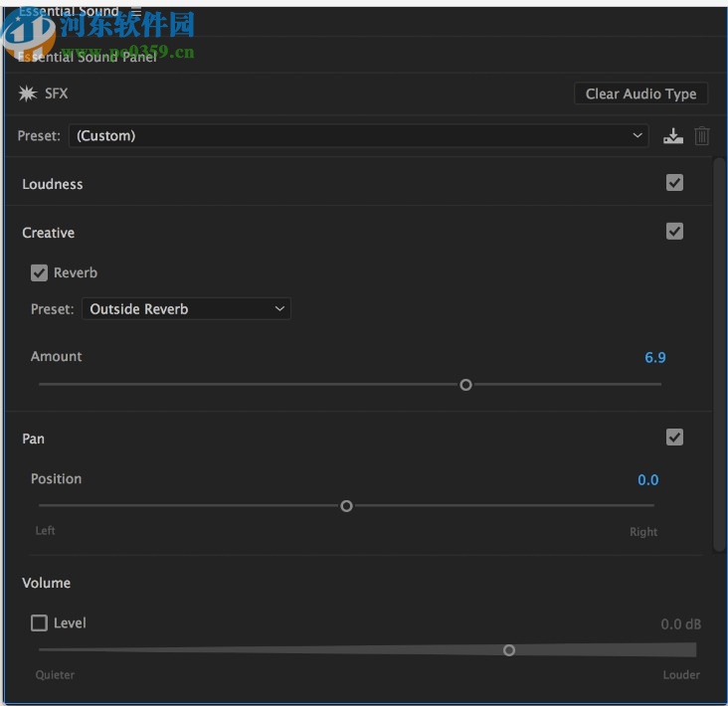Screen dimensions: 728x706
Task: Select the Essential Sound panel tab
Action: coord(69,11)
